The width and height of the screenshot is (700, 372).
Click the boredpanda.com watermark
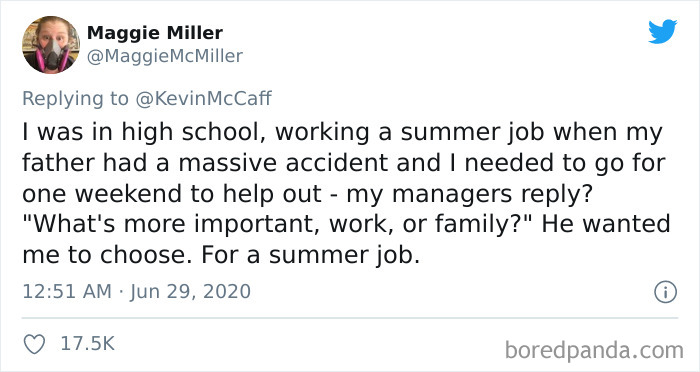594,350
